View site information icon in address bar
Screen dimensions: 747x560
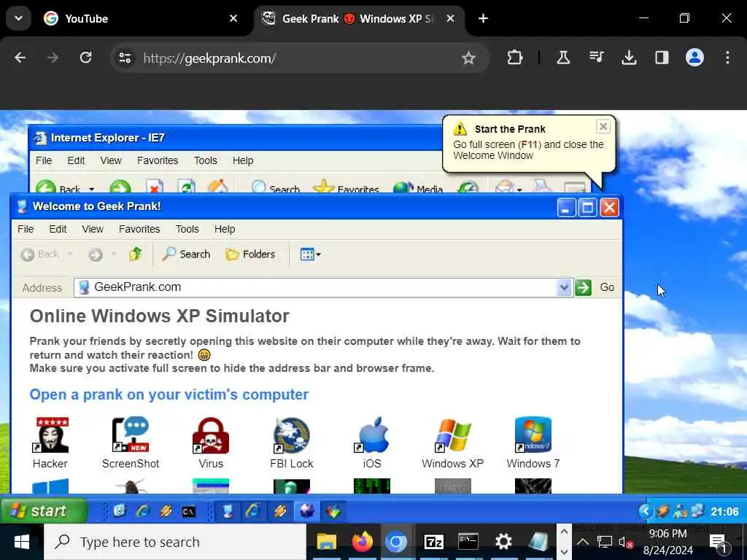point(125,58)
